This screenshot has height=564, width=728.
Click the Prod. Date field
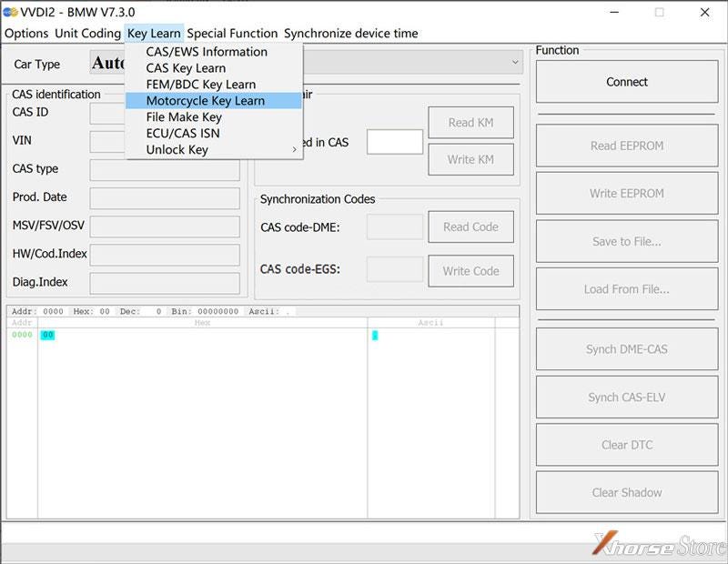[x=165, y=198]
